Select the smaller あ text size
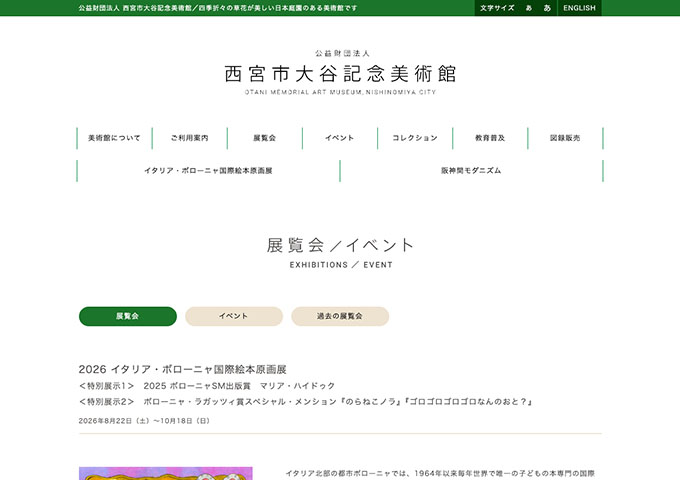Viewport: 680px width, 480px height. pos(529,8)
